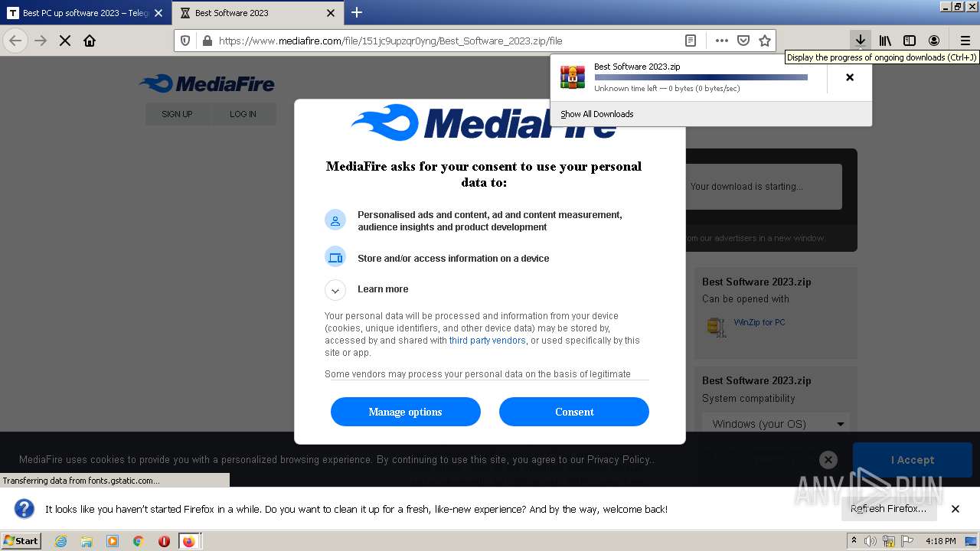
Task: Close the Best PC up software Telegram tab
Action: click(158, 13)
